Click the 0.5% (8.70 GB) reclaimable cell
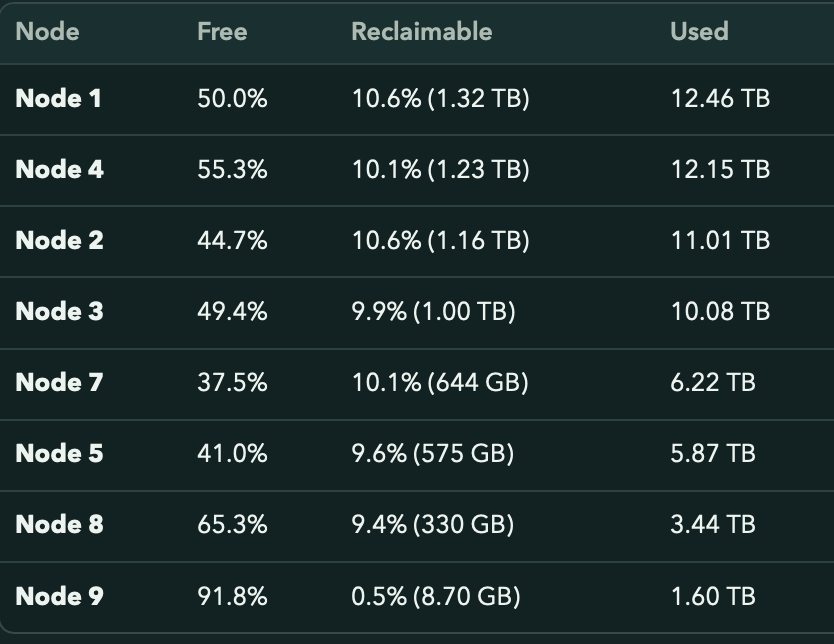Viewport: 834px width, 644px height. pos(436,596)
